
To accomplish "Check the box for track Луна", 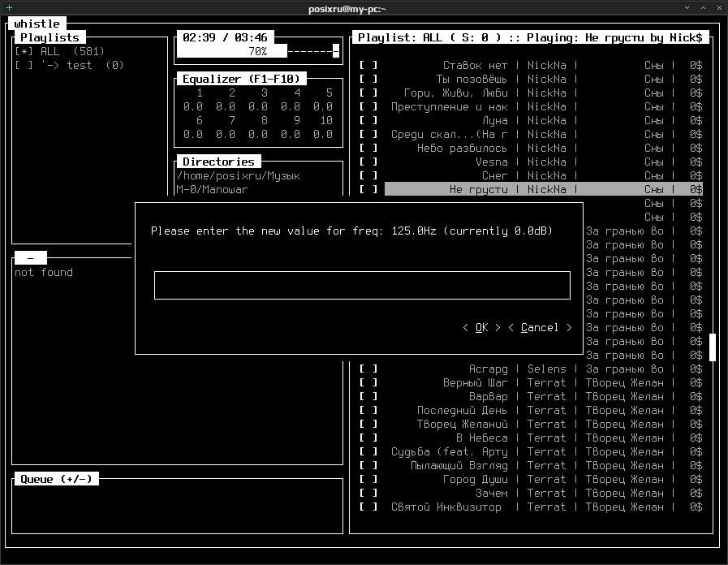I will coord(368,121).
